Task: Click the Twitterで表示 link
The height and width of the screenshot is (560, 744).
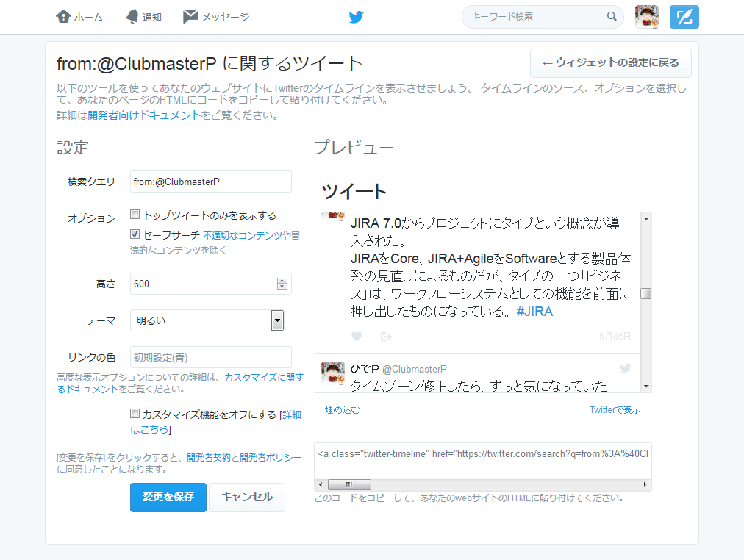Action: [x=615, y=409]
